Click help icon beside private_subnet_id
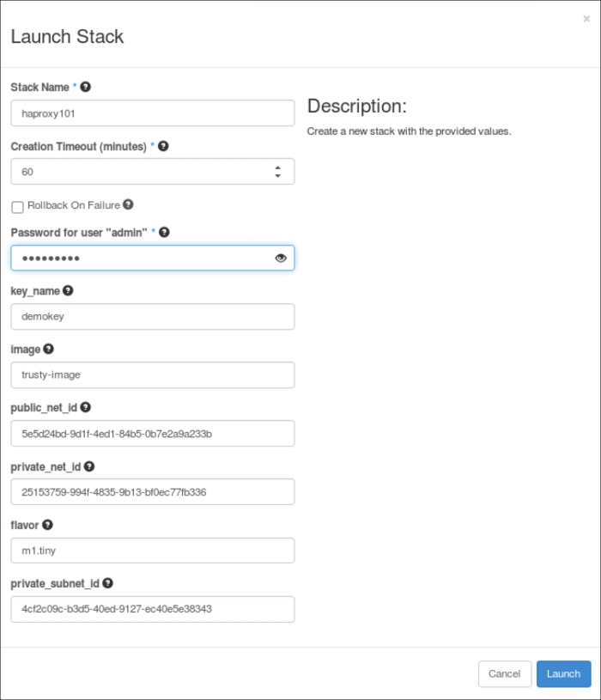This screenshot has width=601, height=700. [x=107, y=583]
